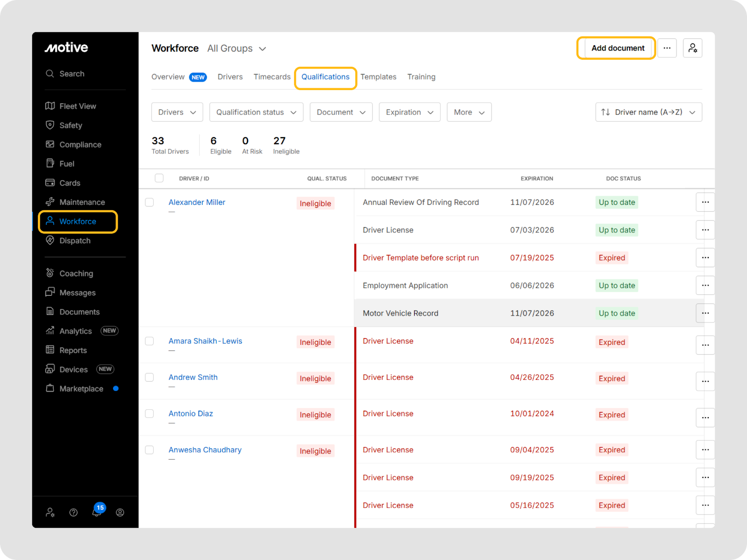
Task: Click the Dispatch icon in sidebar
Action: [50, 240]
